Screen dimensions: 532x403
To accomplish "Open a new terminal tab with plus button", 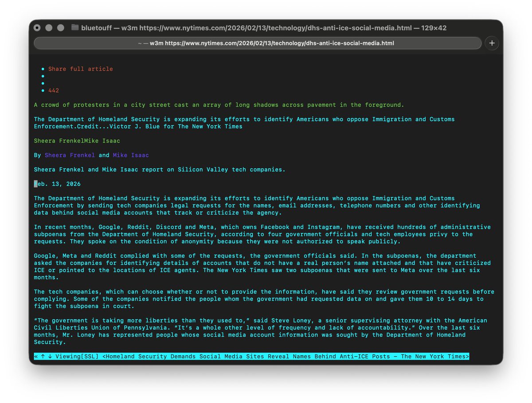I will [492, 43].
